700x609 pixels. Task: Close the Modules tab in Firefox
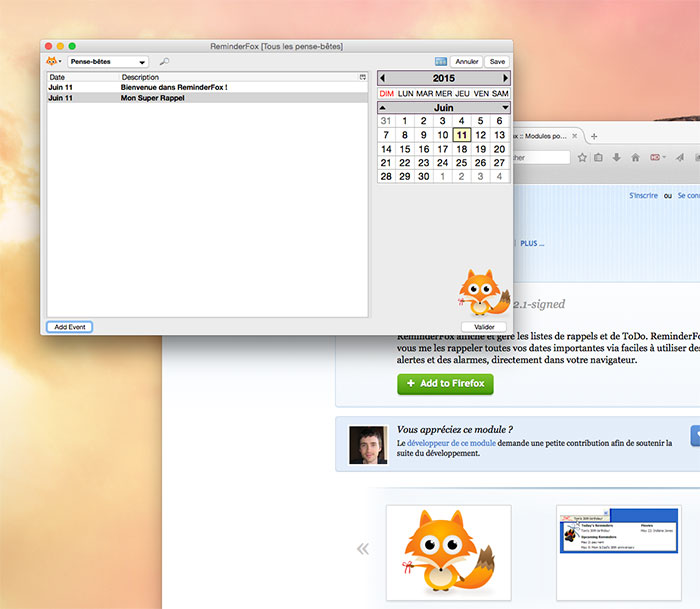point(575,136)
